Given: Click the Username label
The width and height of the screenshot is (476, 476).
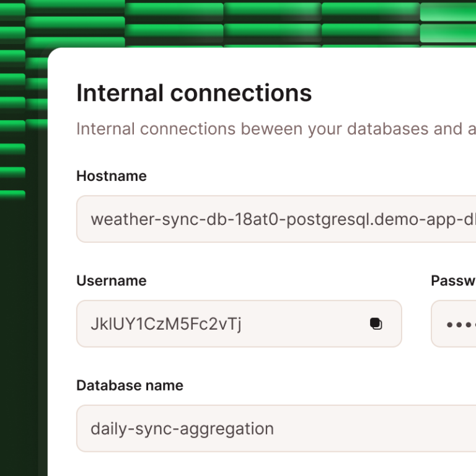Looking at the screenshot, I should (x=112, y=281).
